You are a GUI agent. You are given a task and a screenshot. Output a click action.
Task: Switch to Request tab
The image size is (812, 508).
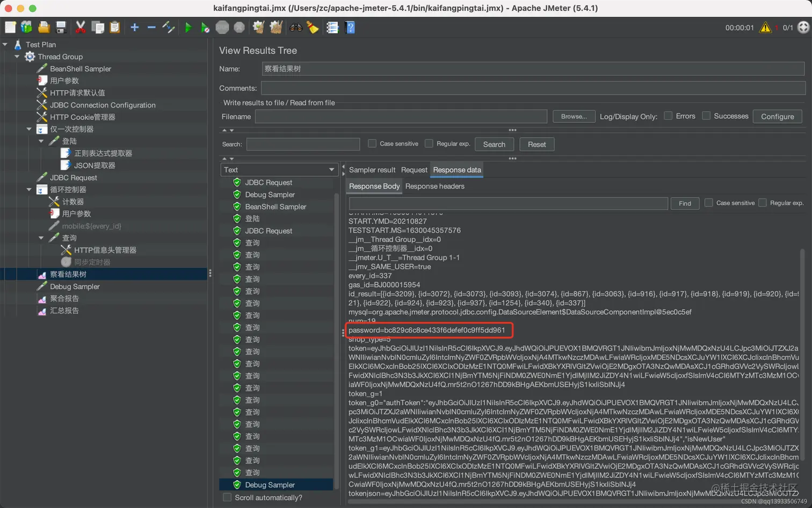click(x=414, y=170)
